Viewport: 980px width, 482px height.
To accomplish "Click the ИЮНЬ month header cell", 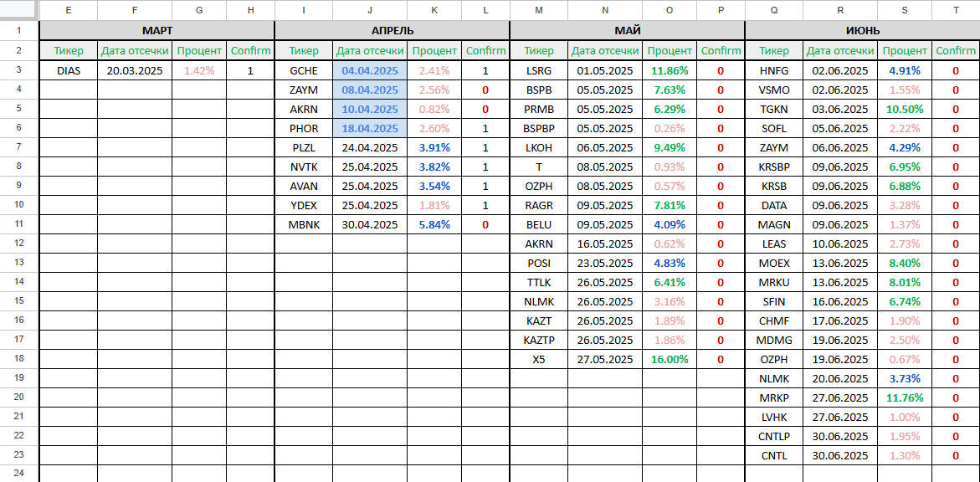I will click(863, 31).
